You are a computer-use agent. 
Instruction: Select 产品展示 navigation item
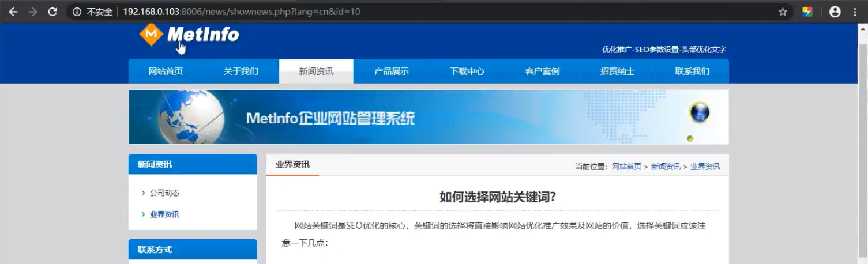pyautogui.click(x=391, y=71)
